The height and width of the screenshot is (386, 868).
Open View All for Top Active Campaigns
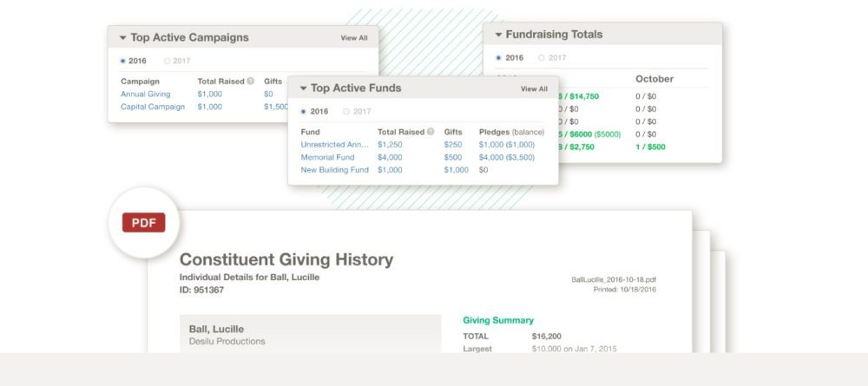[353, 38]
